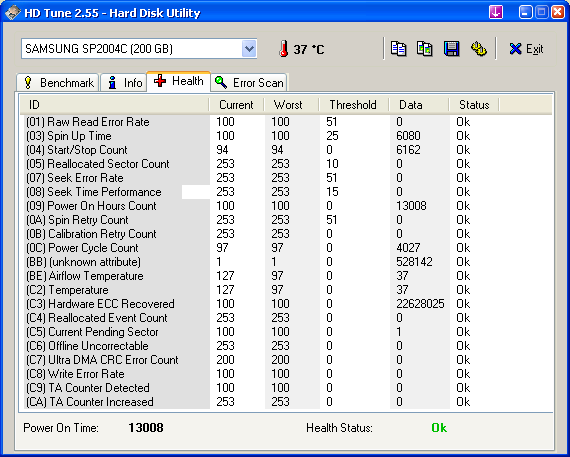Select the Write Error Rate row
This screenshot has height=457, width=570.
coord(286,374)
